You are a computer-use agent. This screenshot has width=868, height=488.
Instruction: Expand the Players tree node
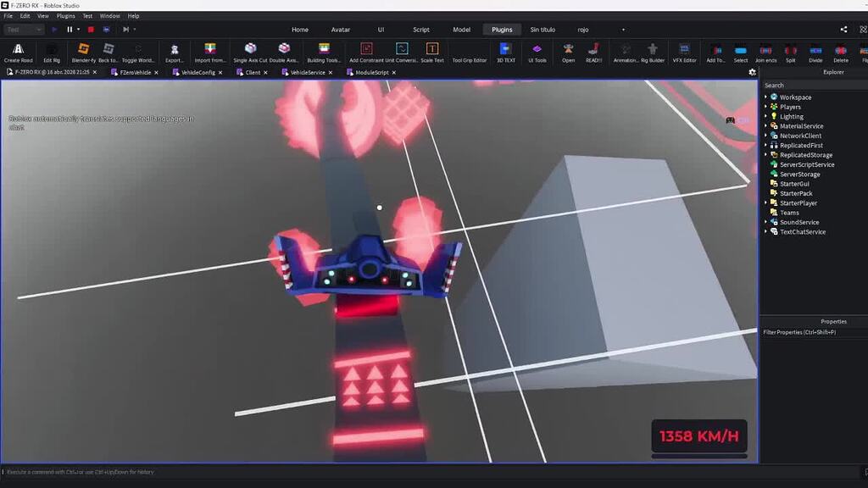[766, 107]
